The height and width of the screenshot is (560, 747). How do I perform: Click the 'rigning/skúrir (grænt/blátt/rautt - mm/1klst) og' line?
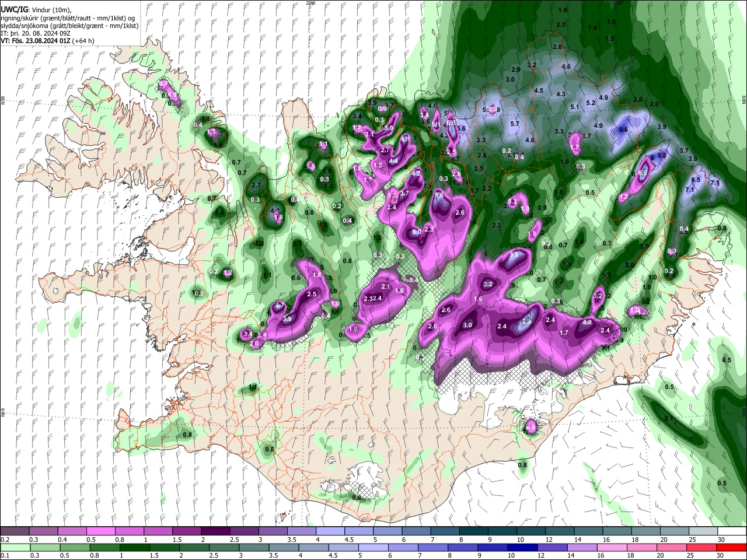click(68, 18)
